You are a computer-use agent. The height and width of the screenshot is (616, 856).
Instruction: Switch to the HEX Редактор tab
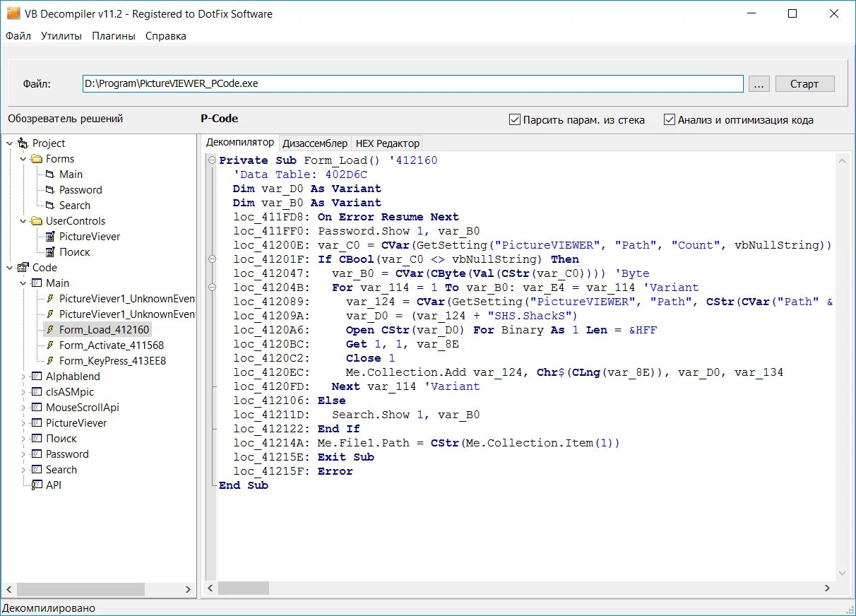pos(388,143)
